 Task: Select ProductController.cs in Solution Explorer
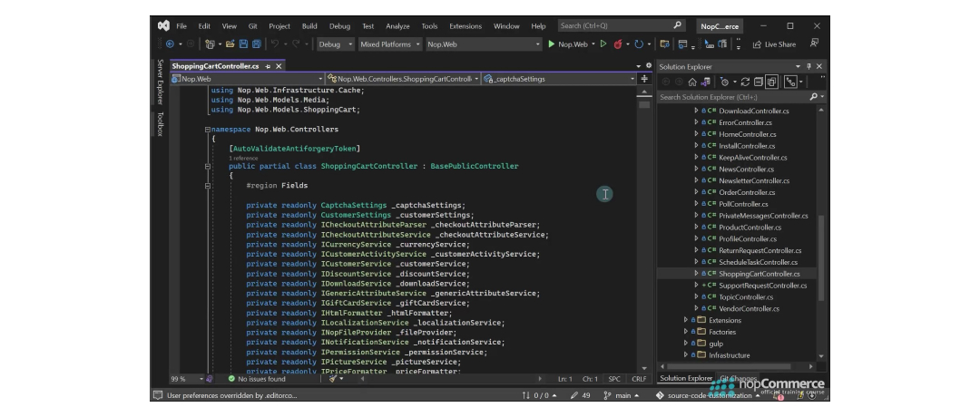pos(750,228)
